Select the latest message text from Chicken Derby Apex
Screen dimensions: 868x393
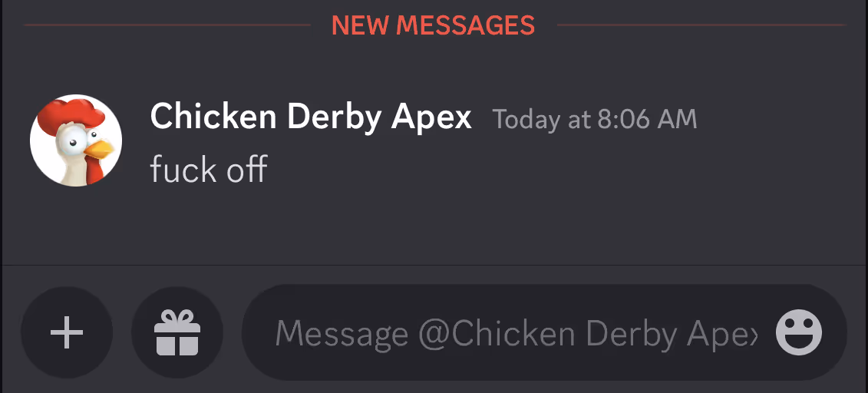(x=209, y=169)
